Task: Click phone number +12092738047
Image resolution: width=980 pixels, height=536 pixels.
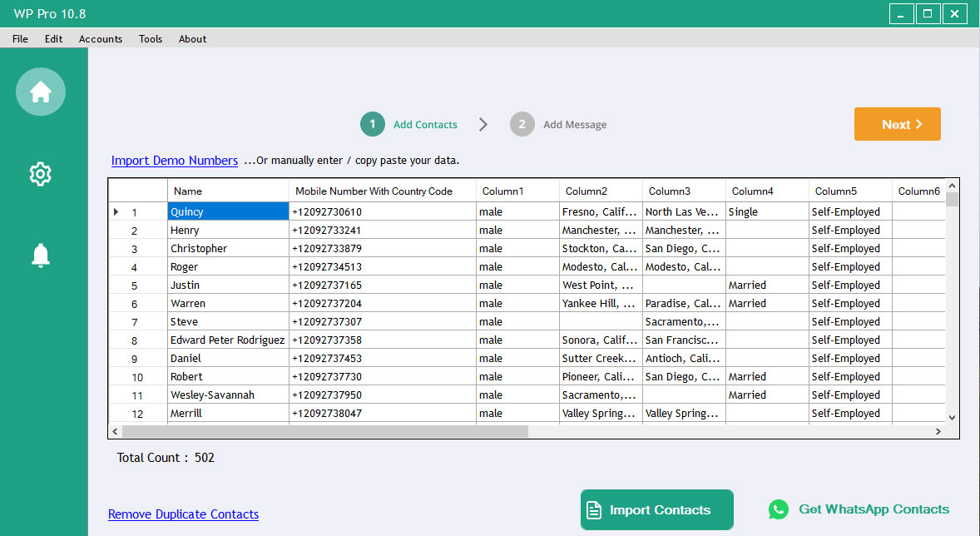Action: click(383, 414)
